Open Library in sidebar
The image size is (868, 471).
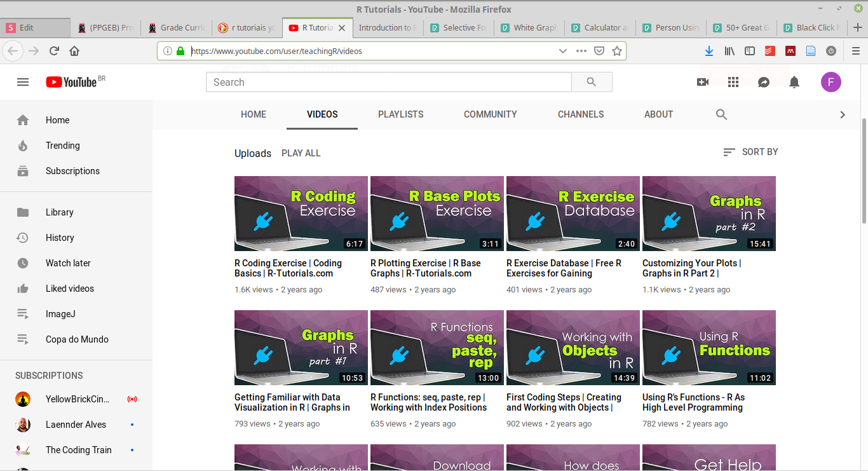(76, 212)
